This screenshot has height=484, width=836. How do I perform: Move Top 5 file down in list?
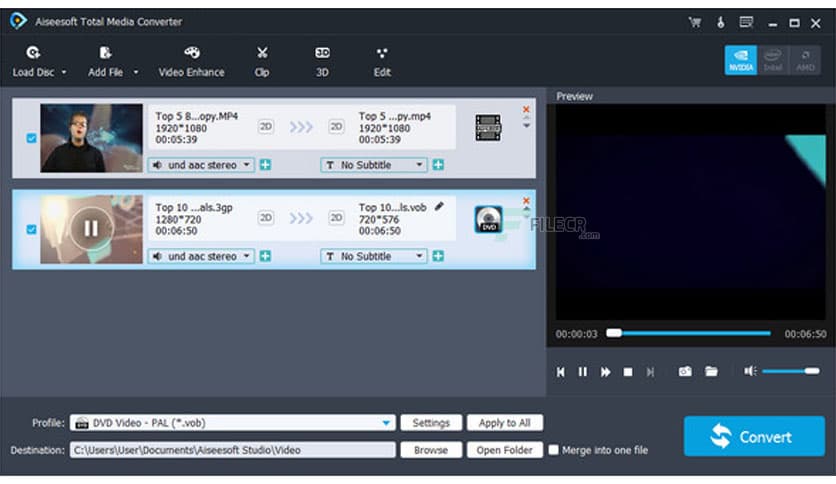click(526, 126)
